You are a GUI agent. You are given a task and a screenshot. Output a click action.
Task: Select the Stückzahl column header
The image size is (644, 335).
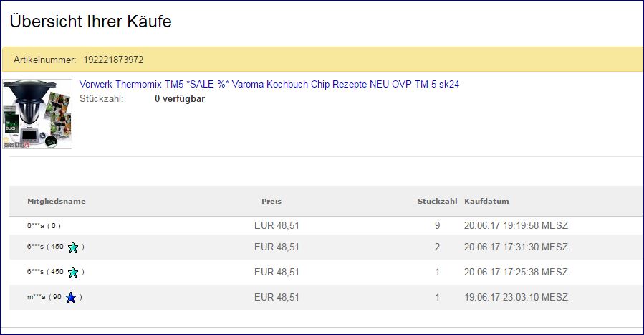click(x=438, y=202)
